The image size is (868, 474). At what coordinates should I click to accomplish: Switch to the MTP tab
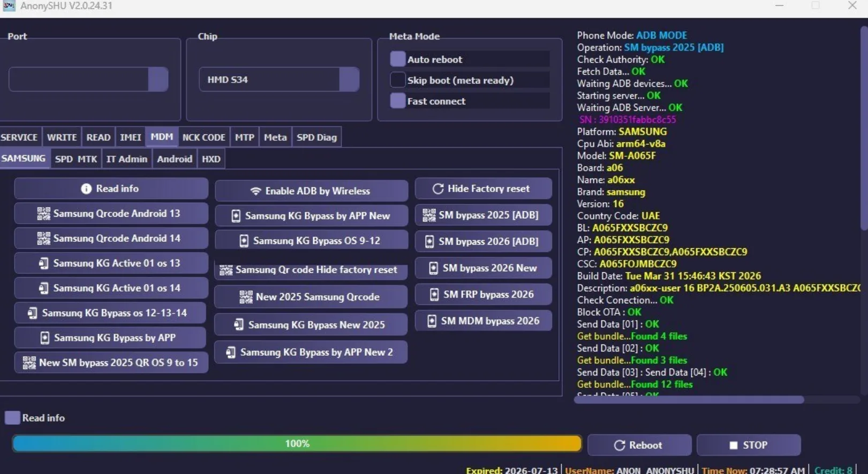(x=245, y=137)
